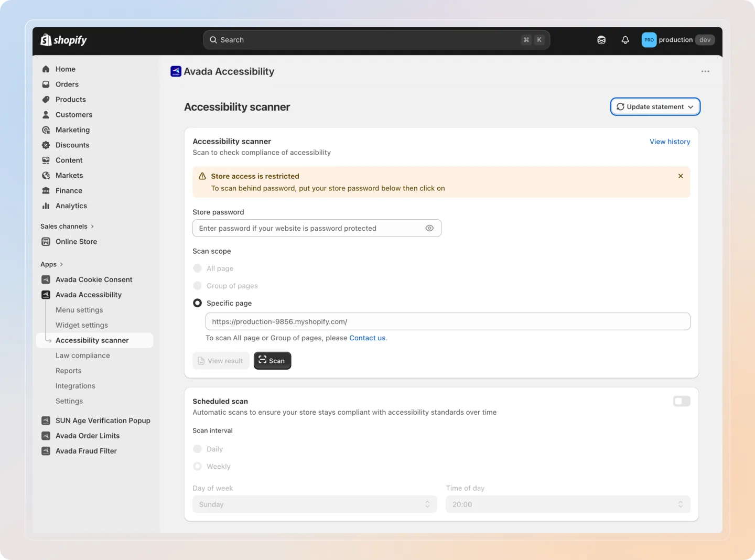
Task: Click the specific page URL field
Action: 448,321
